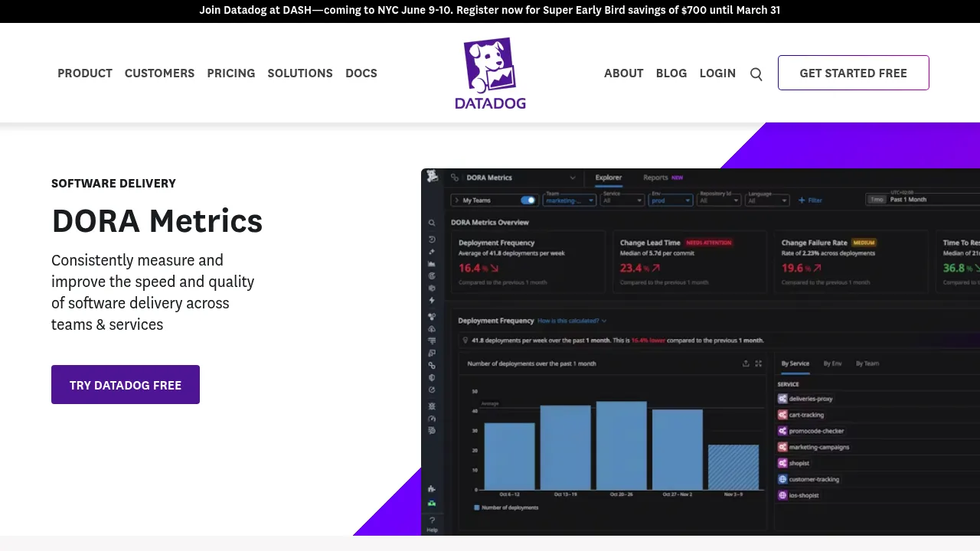The width and height of the screenshot is (980, 551).
Task: Switch to the Explorer tab
Action: pos(609,178)
